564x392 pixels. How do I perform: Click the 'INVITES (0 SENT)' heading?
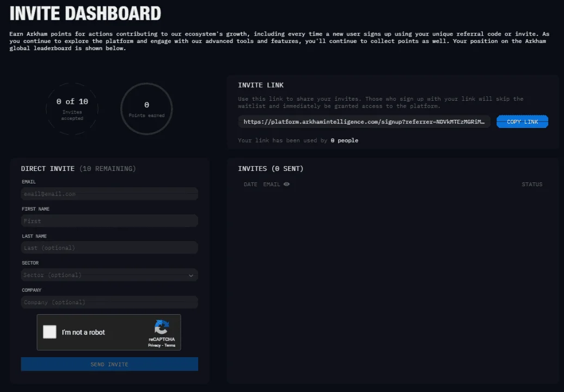point(271,168)
